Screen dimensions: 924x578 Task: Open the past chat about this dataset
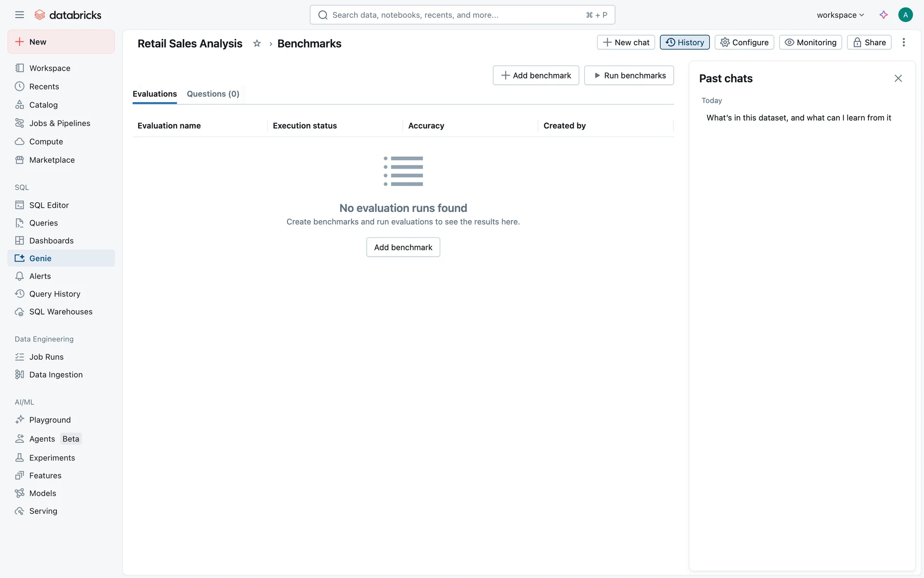[798, 118]
